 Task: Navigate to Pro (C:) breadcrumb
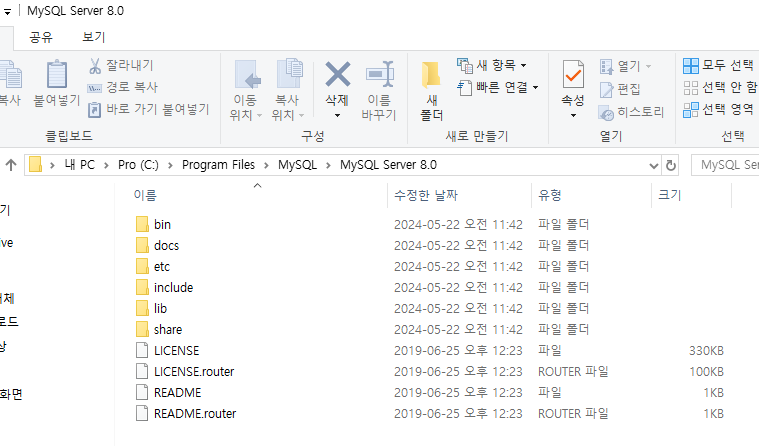click(x=138, y=165)
